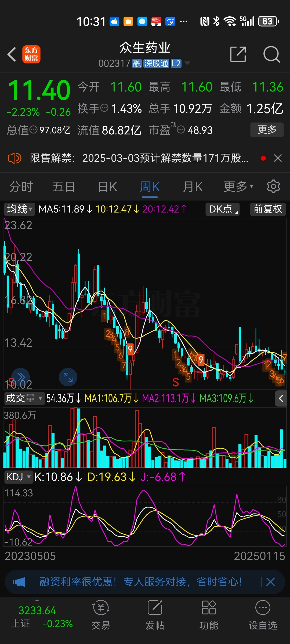
Task: Tap the 融资利率很优惠 banner text
Action: (x=141, y=582)
